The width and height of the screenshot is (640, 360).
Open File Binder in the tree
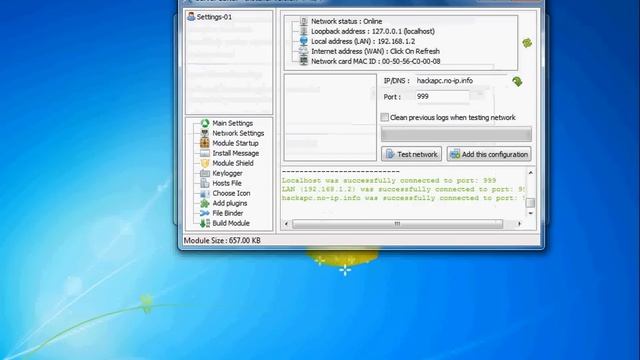coord(227,213)
